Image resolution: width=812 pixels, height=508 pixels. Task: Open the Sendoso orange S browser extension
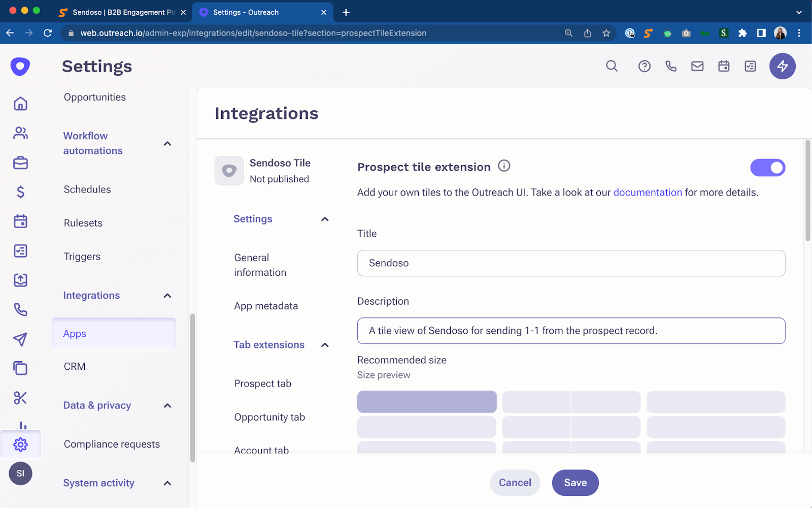[x=648, y=33]
